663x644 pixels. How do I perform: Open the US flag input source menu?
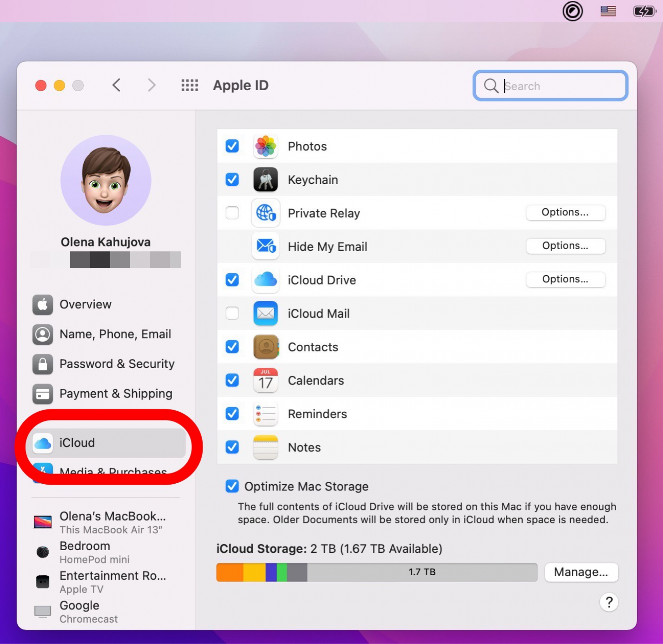coord(608,11)
